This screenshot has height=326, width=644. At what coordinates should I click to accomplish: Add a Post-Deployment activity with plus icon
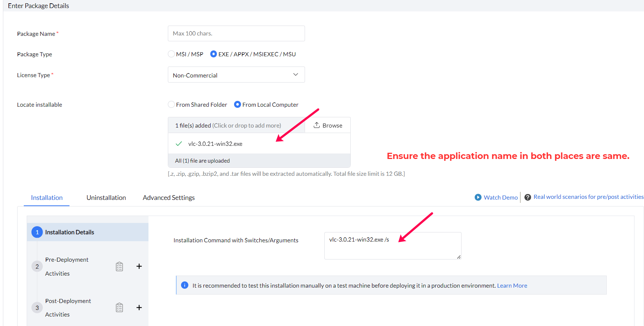point(139,307)
